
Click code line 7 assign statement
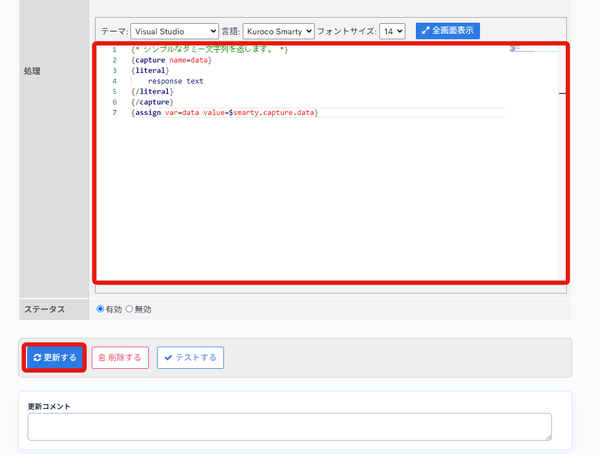(x=225, y=113)
